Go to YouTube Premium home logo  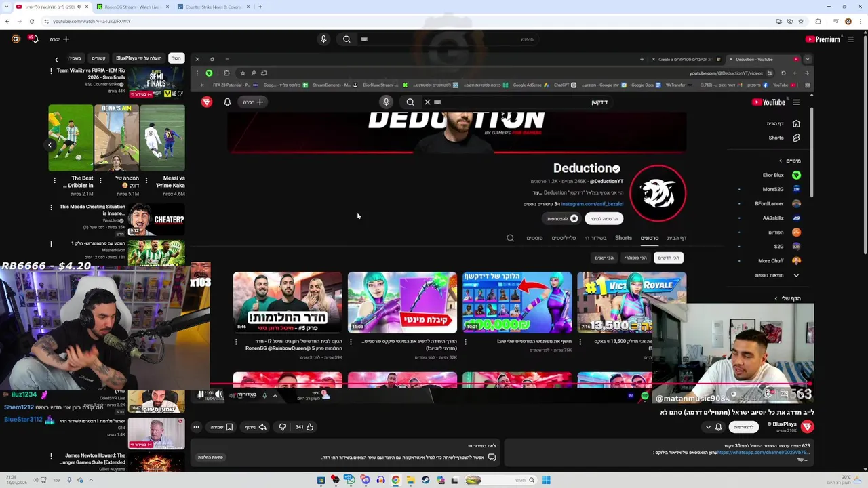[822, 39]
